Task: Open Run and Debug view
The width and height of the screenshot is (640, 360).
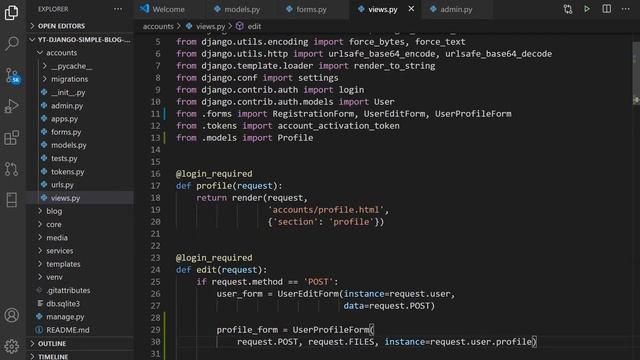Action: coord(11,106)
